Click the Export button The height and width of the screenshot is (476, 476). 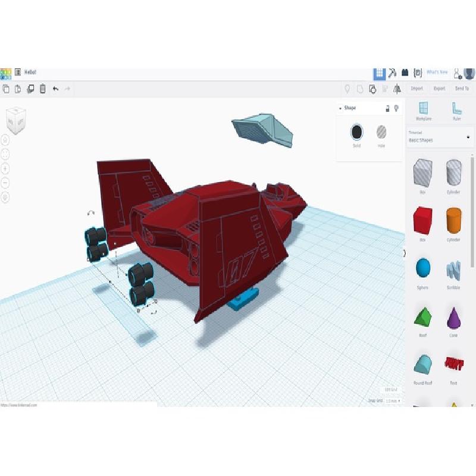point(439,89)
